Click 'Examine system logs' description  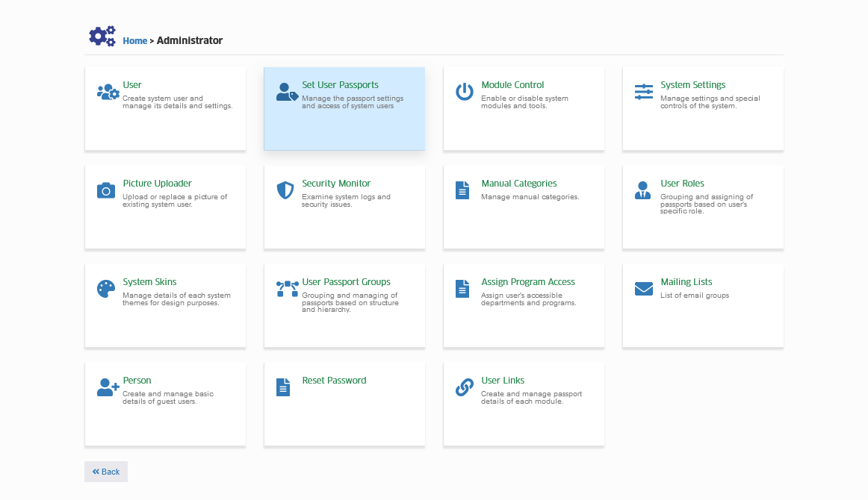click(x=346, y=201)
